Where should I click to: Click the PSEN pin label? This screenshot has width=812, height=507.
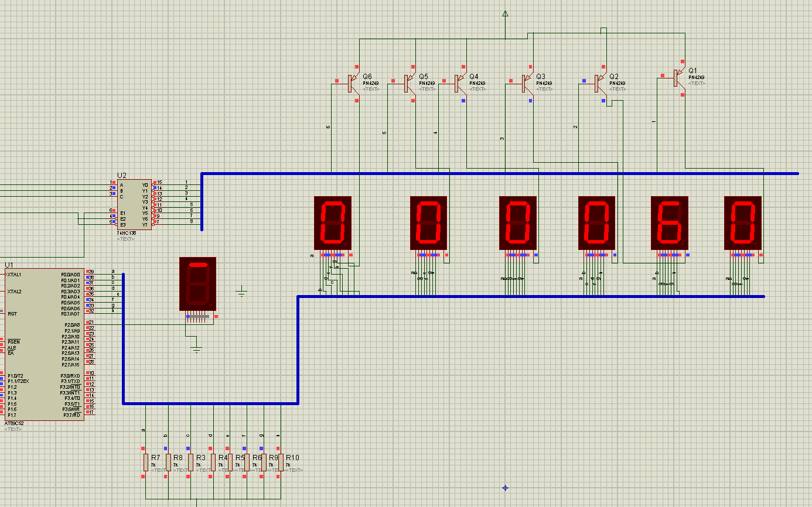click(x=13, y=342)
